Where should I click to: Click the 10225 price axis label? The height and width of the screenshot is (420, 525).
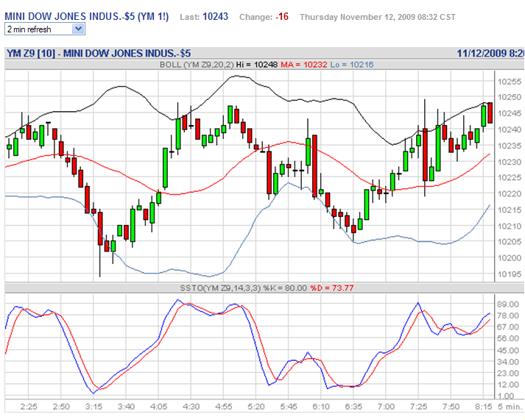[510, 177]
